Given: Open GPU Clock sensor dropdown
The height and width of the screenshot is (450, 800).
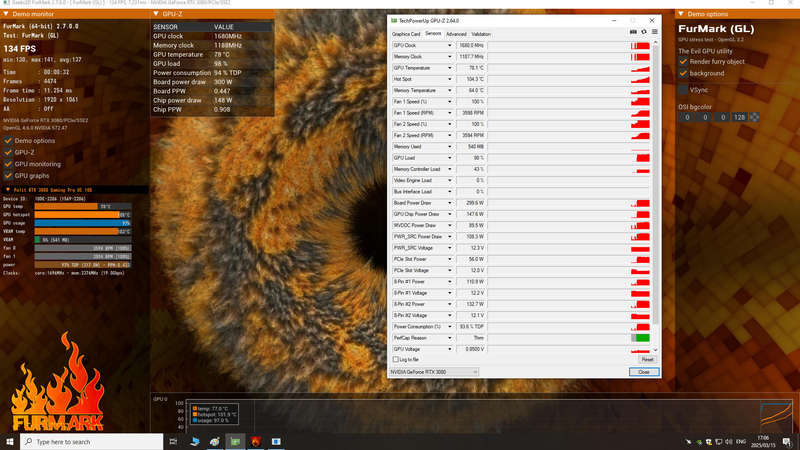Looking at the screenshot, I should [x=449, y=45].
